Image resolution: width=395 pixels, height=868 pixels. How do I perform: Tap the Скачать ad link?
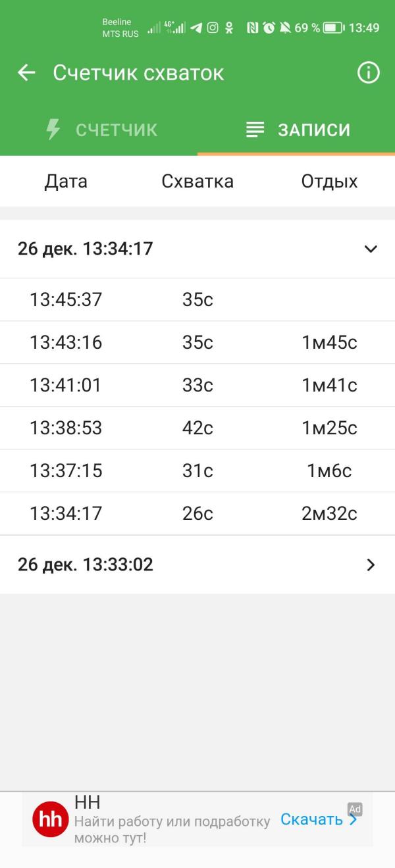[319, 819]
